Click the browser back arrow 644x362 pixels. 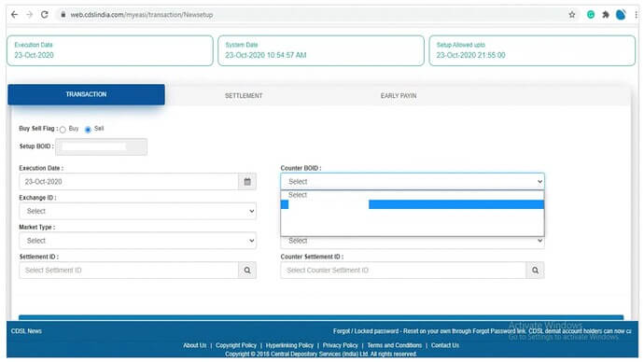pyautogui.click(x=14, y=15)
